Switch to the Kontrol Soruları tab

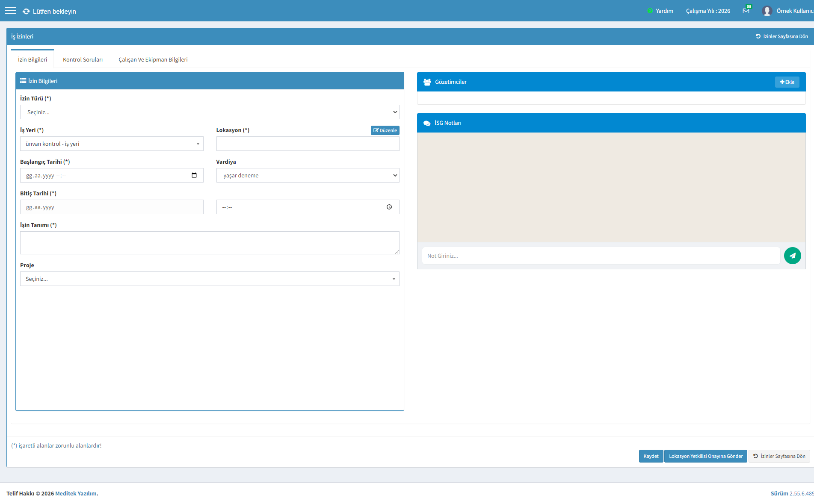click(x=83, y=59)
